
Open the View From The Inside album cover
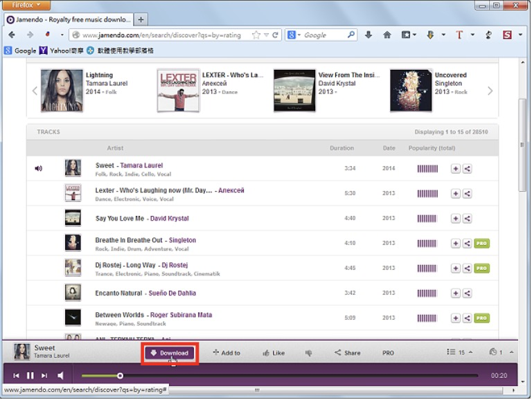click(294, 91)
